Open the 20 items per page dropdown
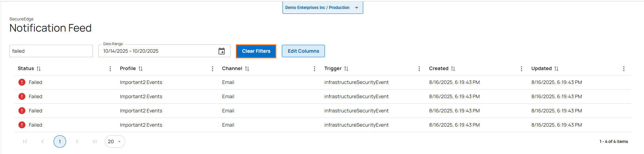 [x=114, y=142]
